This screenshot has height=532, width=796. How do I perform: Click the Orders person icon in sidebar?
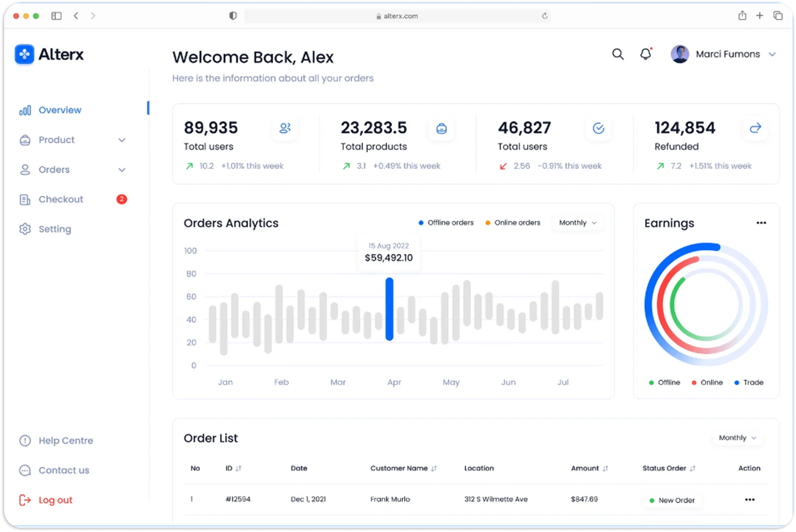(25, 170)
